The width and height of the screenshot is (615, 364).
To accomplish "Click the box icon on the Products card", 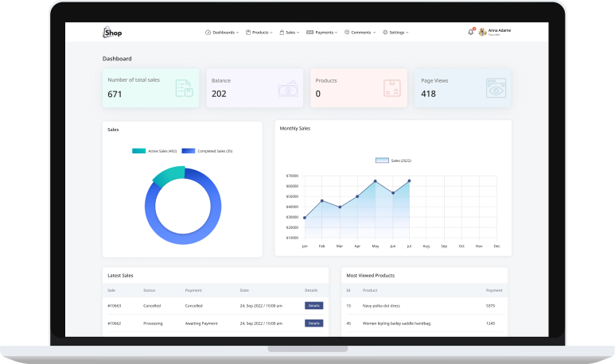I will (x=391, y=88).
